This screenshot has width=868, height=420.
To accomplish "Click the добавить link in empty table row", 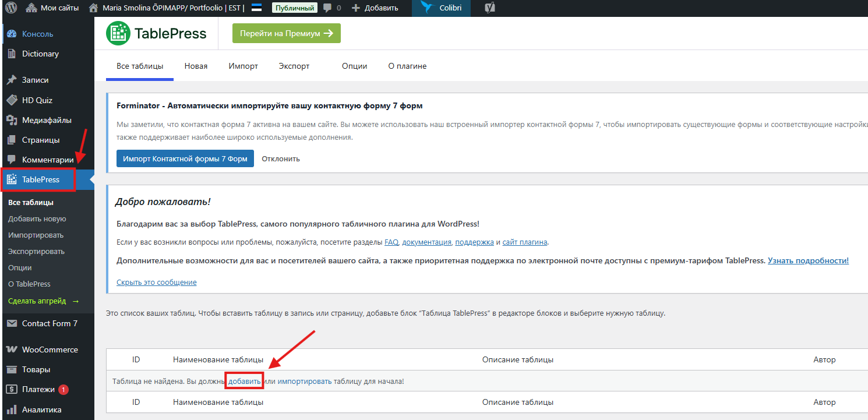I will click(245, 381).
